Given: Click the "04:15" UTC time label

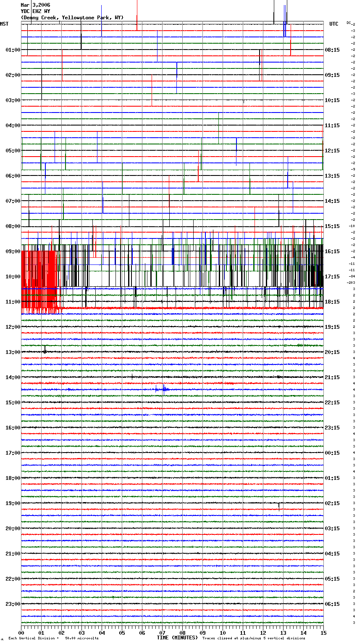Looking at the screenshot, I should [x=332, y=554].
